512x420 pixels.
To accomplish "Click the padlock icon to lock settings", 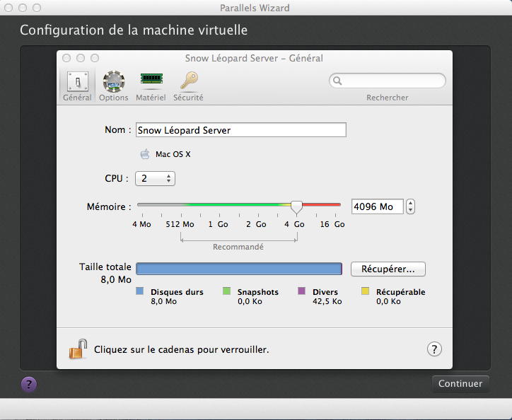I will click(x=78, y=349).
